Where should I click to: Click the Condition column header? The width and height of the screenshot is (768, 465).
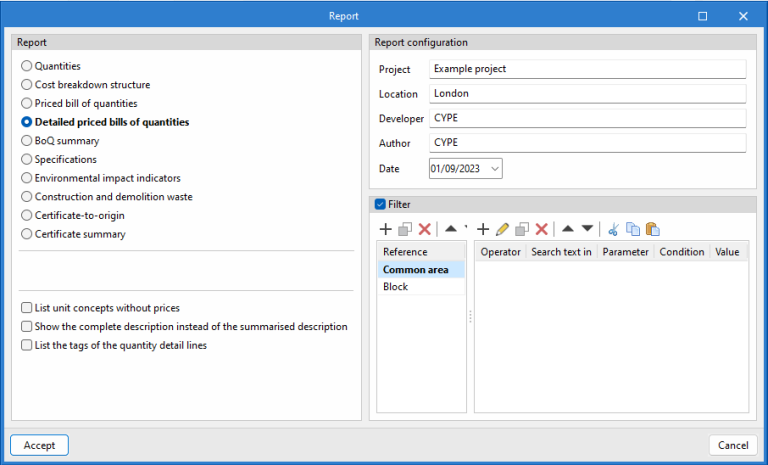[x=682, y=252]
